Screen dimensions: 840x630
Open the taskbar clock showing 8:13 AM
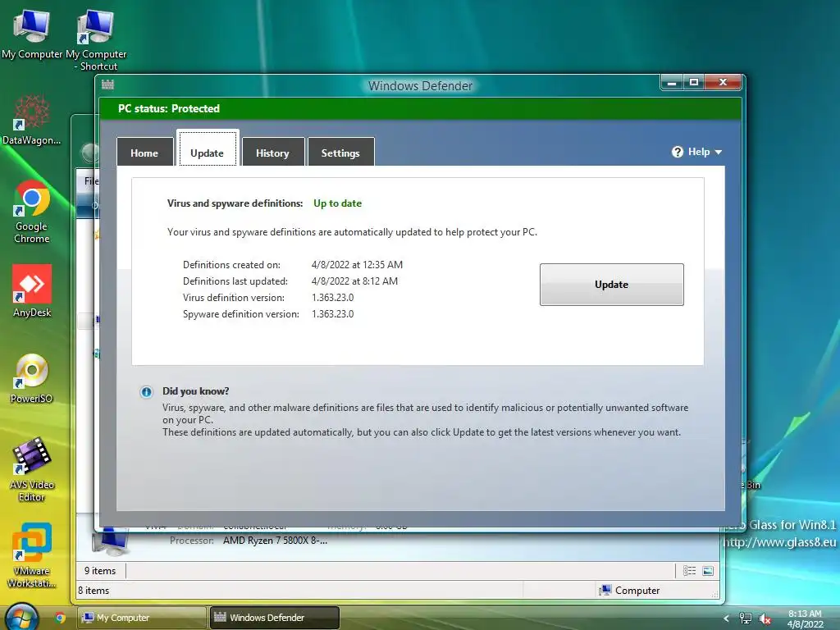tap(806, 619)
